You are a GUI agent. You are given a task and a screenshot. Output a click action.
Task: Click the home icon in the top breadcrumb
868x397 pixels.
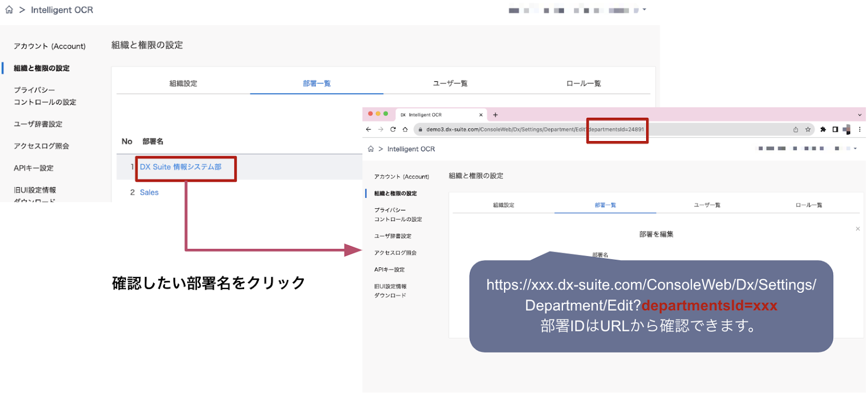click(x=9, y=10)
